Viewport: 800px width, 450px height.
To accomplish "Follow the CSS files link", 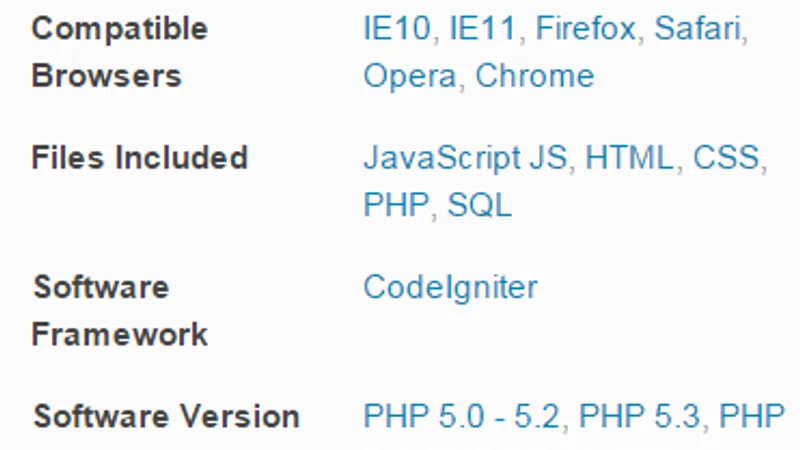I will pyautogui.click(x=726, y=157).
